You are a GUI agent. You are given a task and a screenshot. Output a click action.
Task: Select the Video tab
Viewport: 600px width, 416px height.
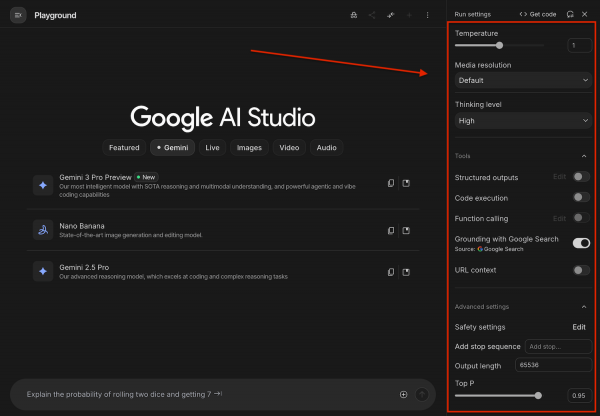tap(289, 148)
